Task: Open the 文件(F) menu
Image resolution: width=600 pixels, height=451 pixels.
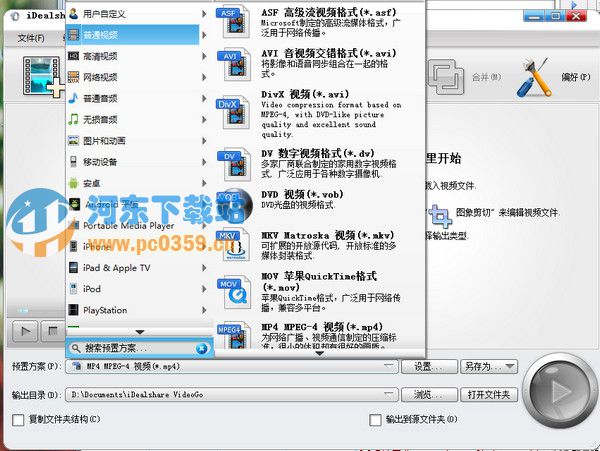Action: [x=31, y=38]
